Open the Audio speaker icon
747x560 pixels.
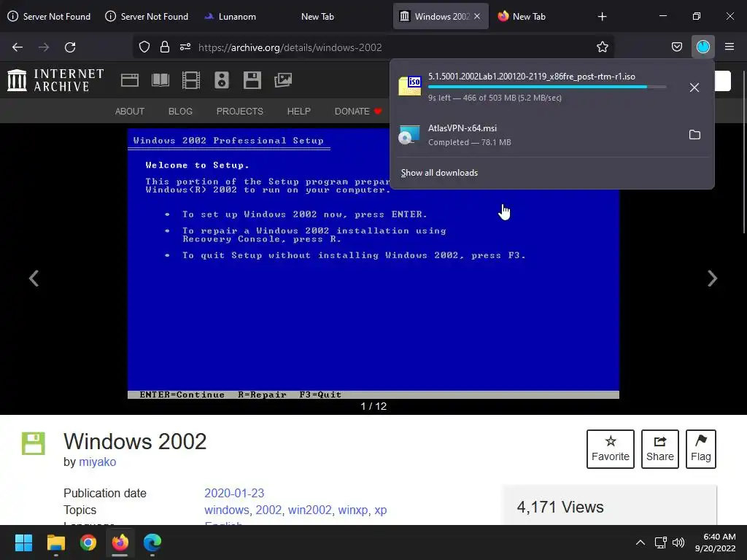(x=222, y=80)
